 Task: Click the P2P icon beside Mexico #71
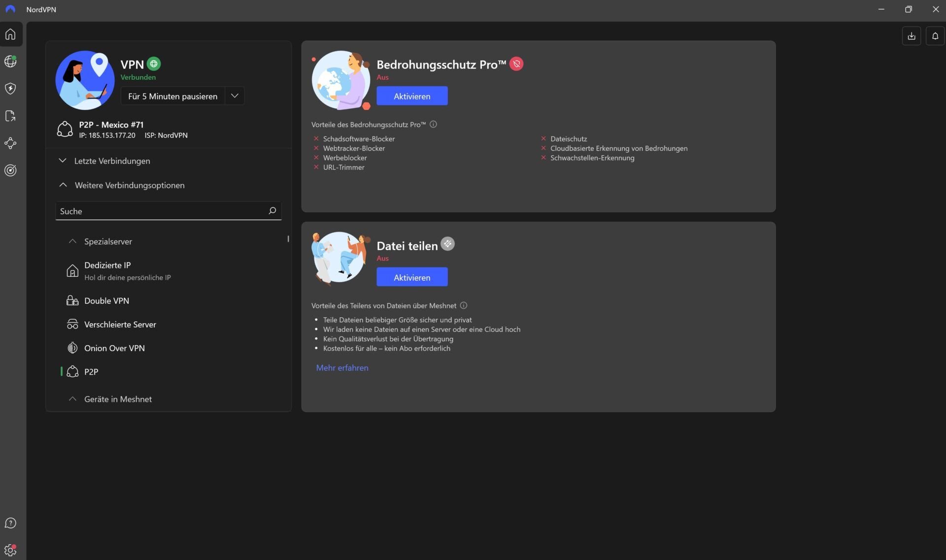[65, 130]
